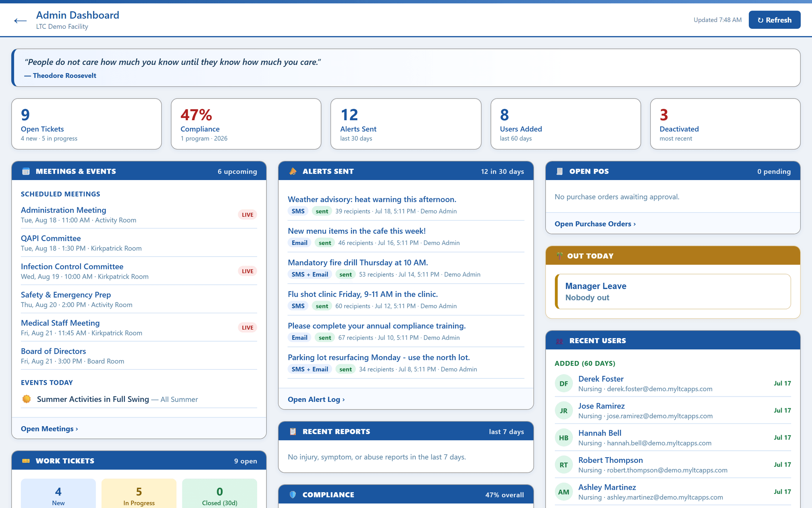
Task: Open Hannah Bell's user entry
Action: point(673,438)
